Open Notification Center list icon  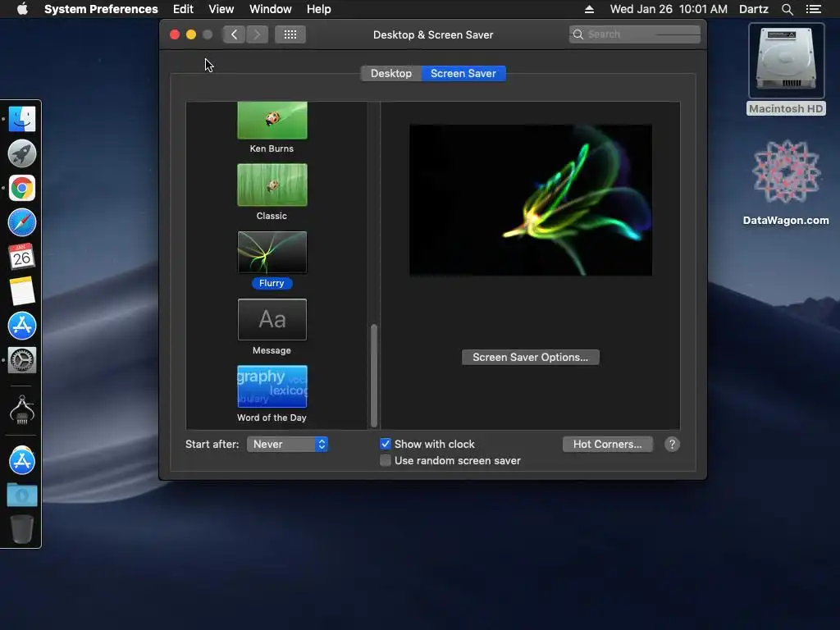pos(813,9)
